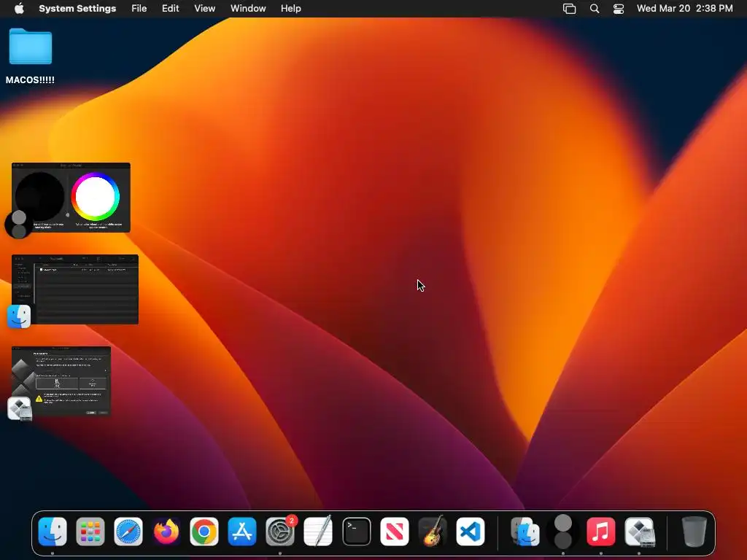This screenshot has height=560, width=747.
Task: Open the File menu
Action: (x=139, y=9)
